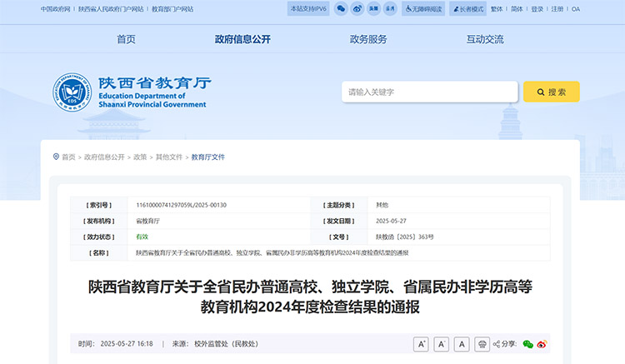Reset font size with plain A button
This screenshot has height=364, width=625.
[461, 344]
